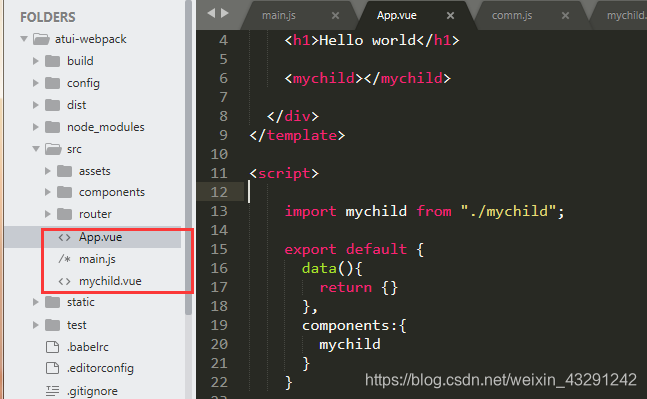
Task: Click the .editorconfig file icon
Action: [52, 368]
